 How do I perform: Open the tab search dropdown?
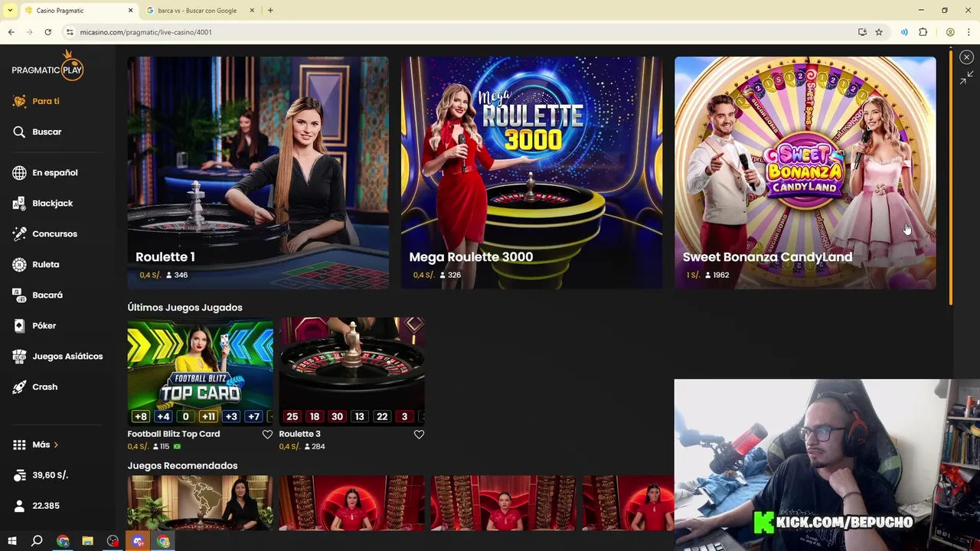pos(10,11)
